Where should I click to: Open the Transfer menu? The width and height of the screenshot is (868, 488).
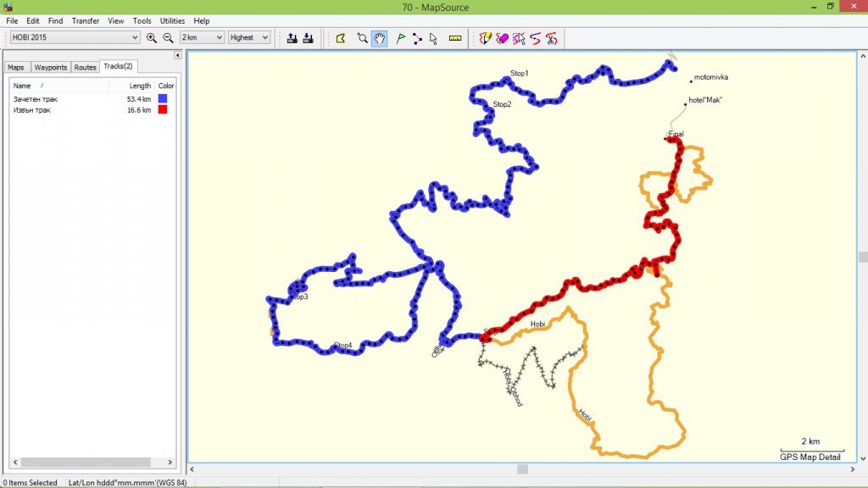coord(86,20)
